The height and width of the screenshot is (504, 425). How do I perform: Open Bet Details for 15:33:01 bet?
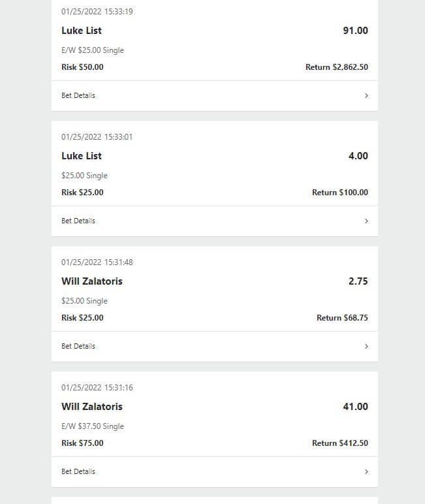(x=215, y=221)
